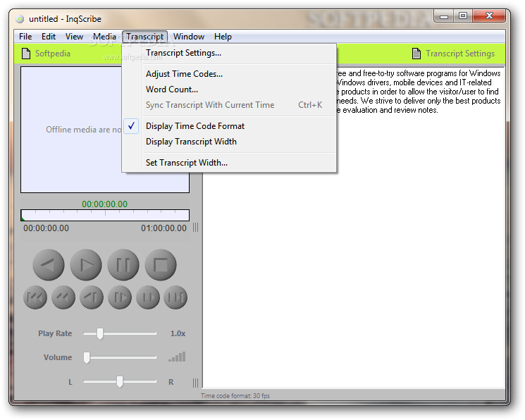Click the offline media preview pane
This screenshot has height=420, width=525.
click(105, 129)
